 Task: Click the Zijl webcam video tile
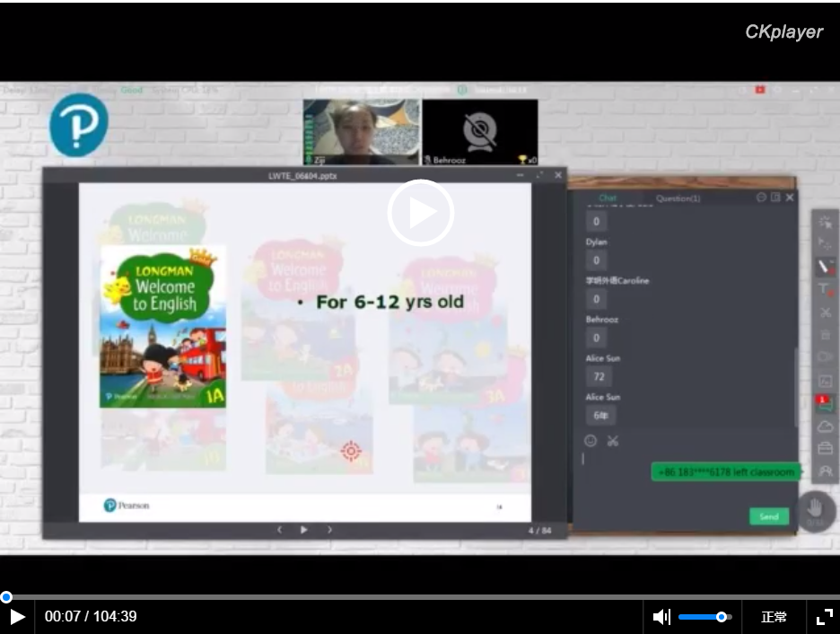362,132
